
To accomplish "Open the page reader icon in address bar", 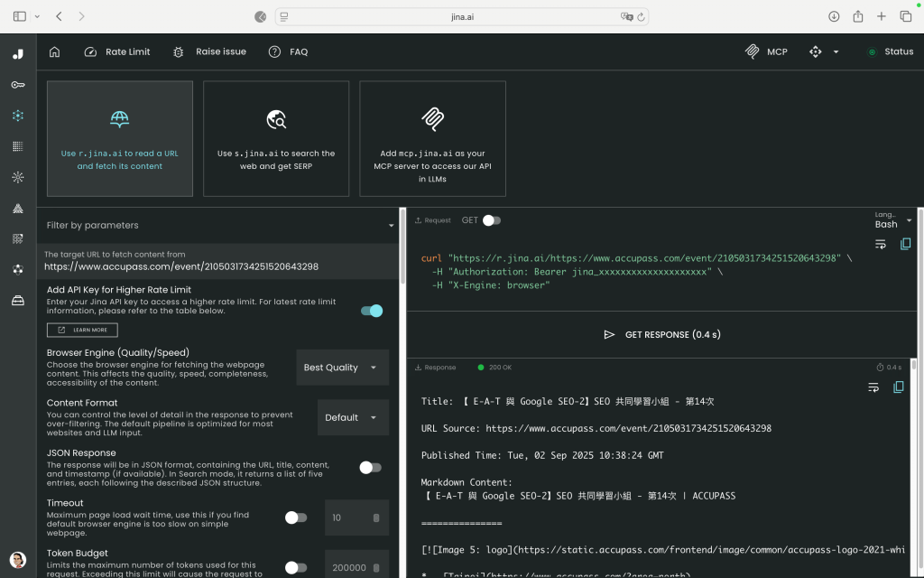I will pyautogui.click(x=284, y=16).
